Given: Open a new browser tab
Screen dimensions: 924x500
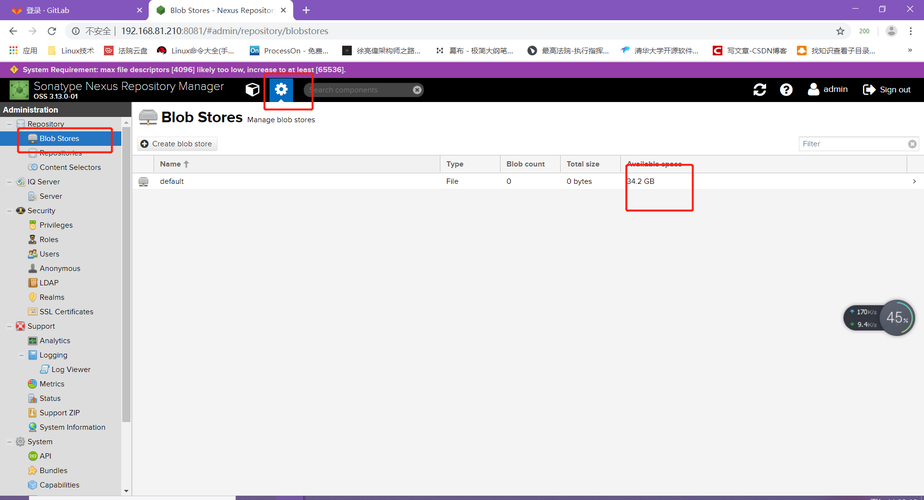Looking at the screenshot, I should pos(306,10).
